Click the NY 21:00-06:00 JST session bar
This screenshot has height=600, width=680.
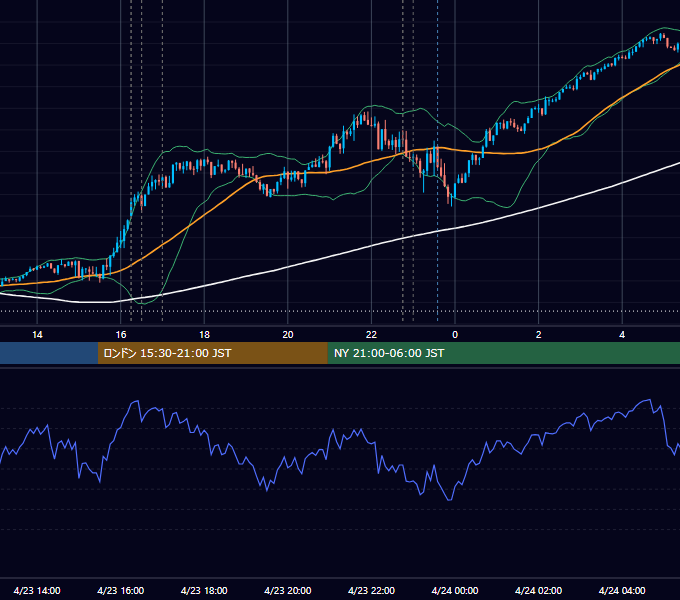coord(503,353)
